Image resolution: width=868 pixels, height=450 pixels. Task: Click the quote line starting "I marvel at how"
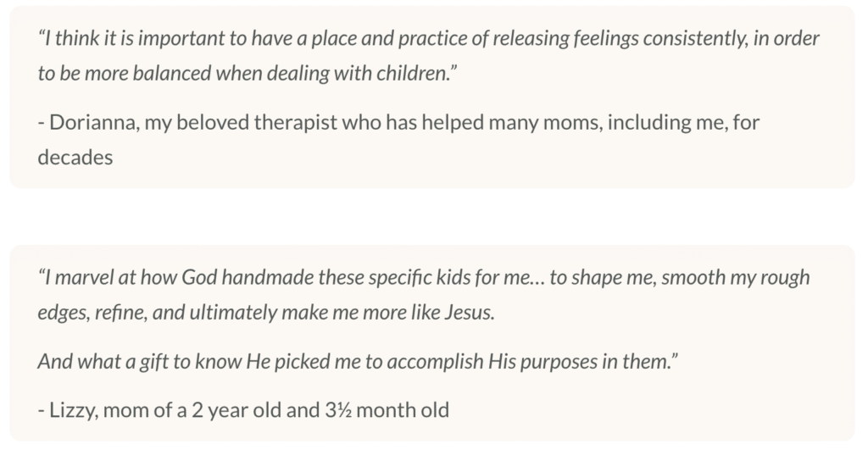424,278
